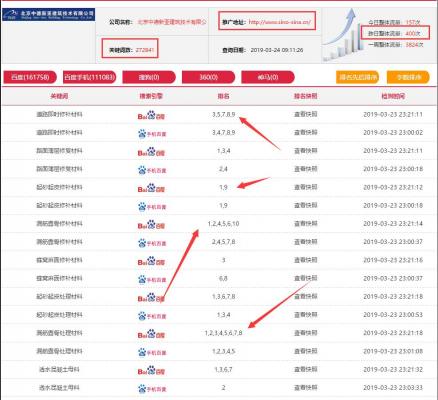Click the company logo in the top-left
The width and height of the screenshot is (438, 400).
tap(48, 15)
